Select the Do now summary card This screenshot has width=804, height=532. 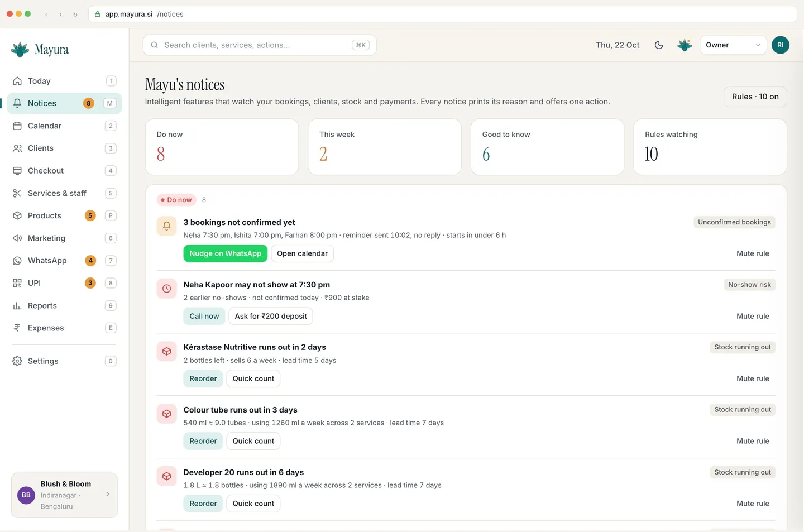point(222,147)
